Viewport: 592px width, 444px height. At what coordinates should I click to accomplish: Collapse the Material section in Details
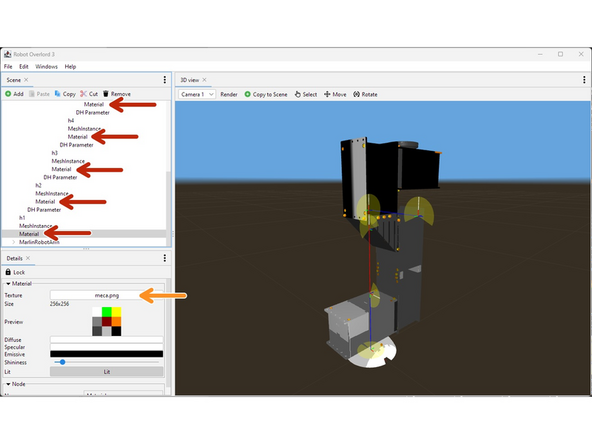click(8, 284)
